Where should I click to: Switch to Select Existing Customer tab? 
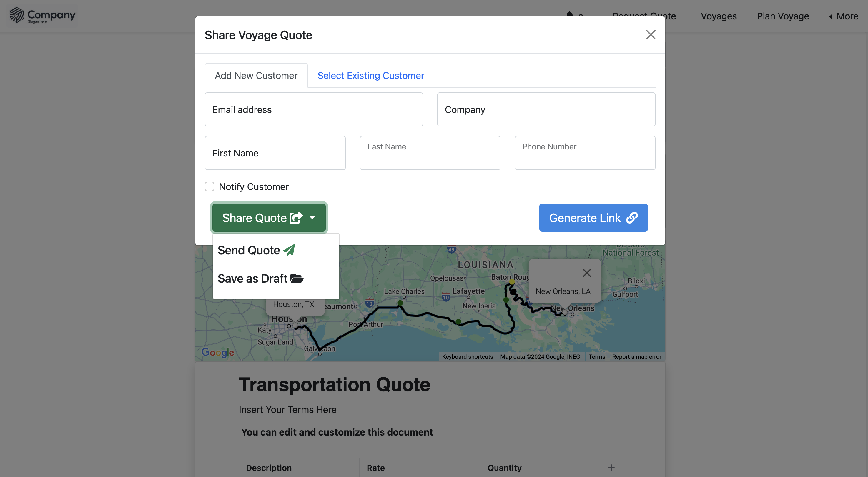371,76
